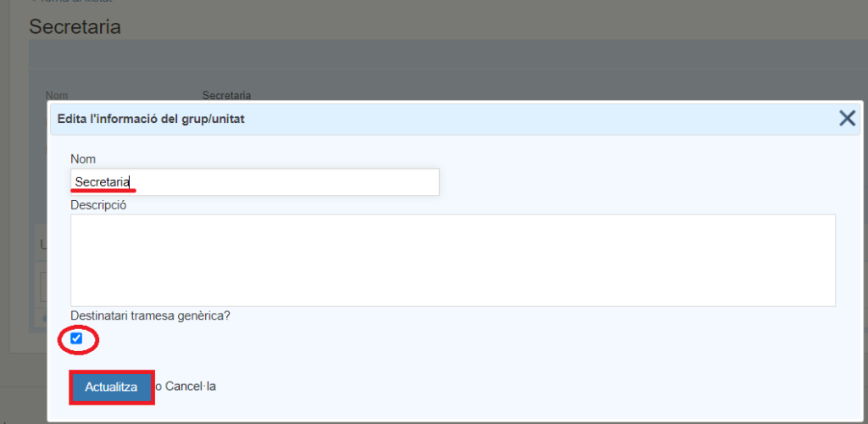Click the empty right side of the Nom row
Image resolution: width=868 pixels, height=424 pixels.
636,181
